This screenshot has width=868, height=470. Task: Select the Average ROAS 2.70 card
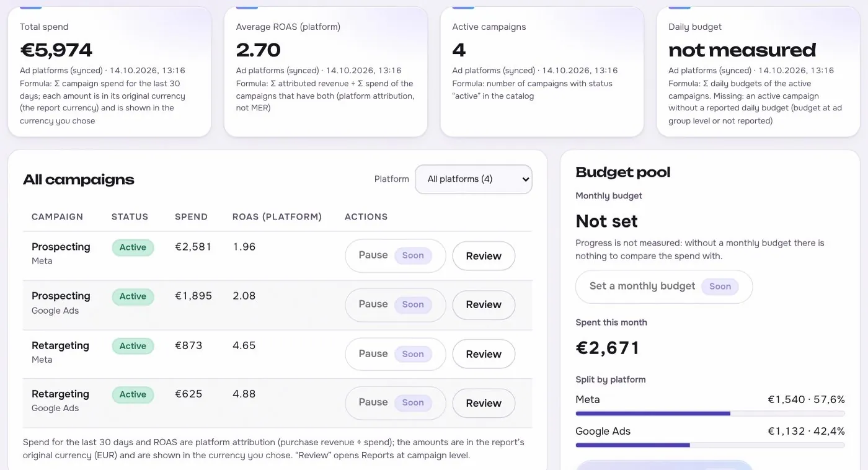(x=325, y=71)
